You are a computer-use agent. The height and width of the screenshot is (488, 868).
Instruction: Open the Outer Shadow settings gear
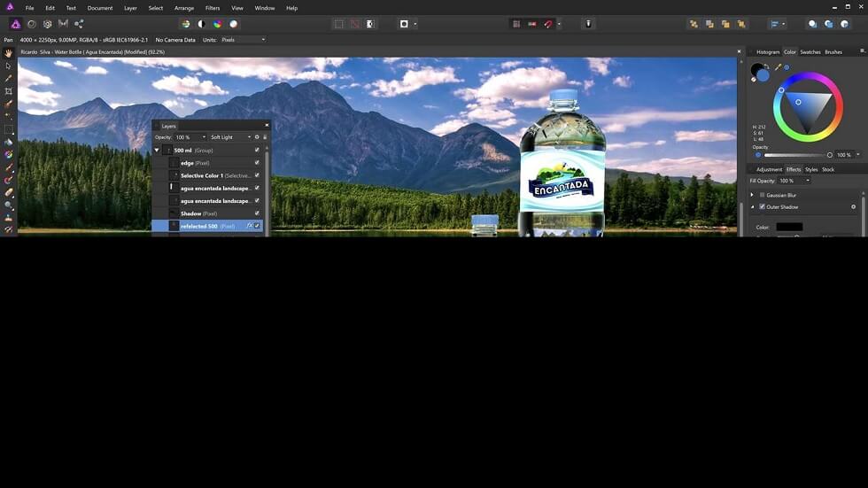(x=854, y=207)
